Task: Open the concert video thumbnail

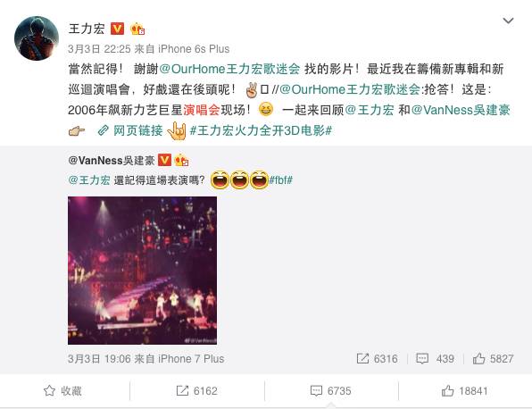Action: pos(142,271)
